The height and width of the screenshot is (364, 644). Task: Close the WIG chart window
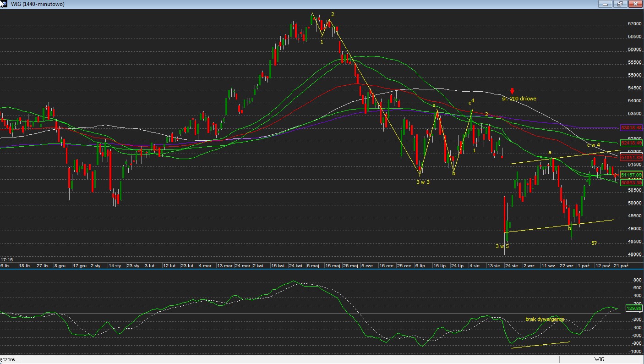[x=635, y=4]
